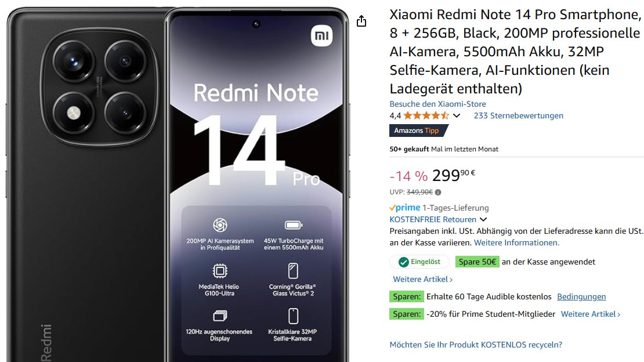Click the UVP price info icon
Screen dimensions: 644x362
pyautogui.click(x=438, y=192)
